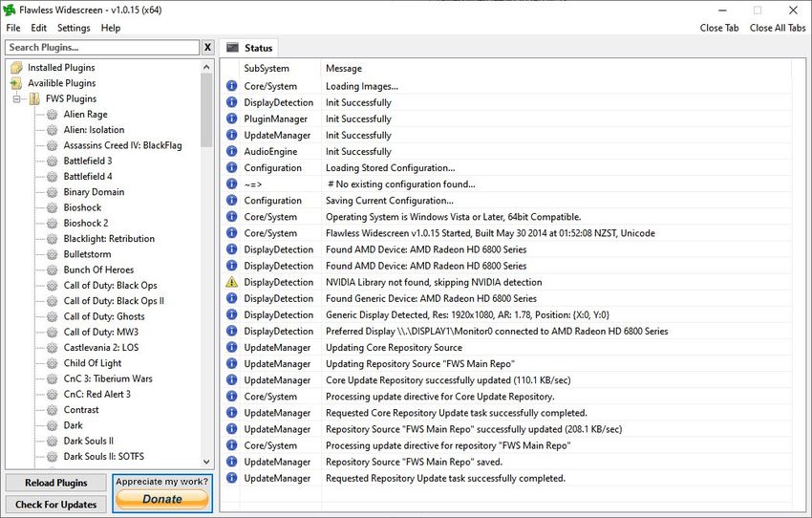This screenshot has height=518, width=812.
Task: Open the File menu
Action: (13, 28)
